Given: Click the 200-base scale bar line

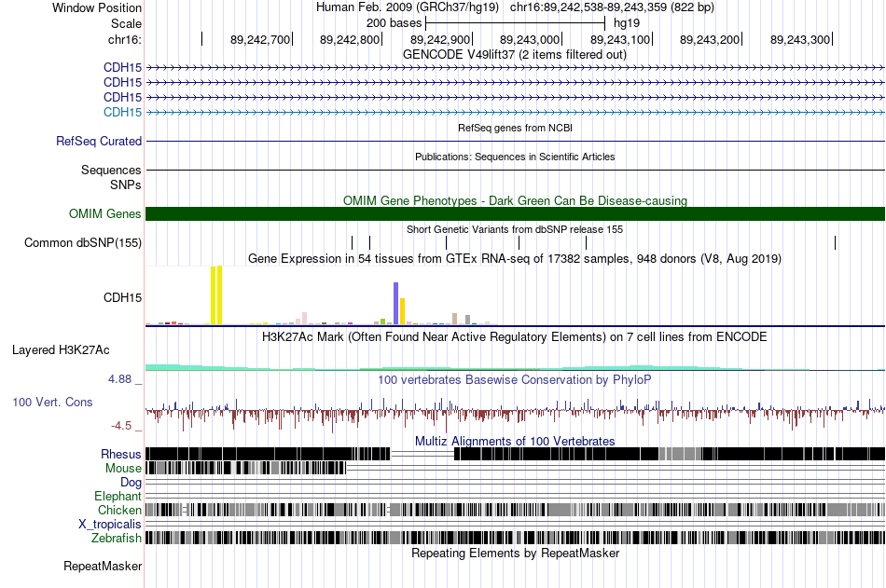Looking at the screenshot, I should [x=516, y=23].
